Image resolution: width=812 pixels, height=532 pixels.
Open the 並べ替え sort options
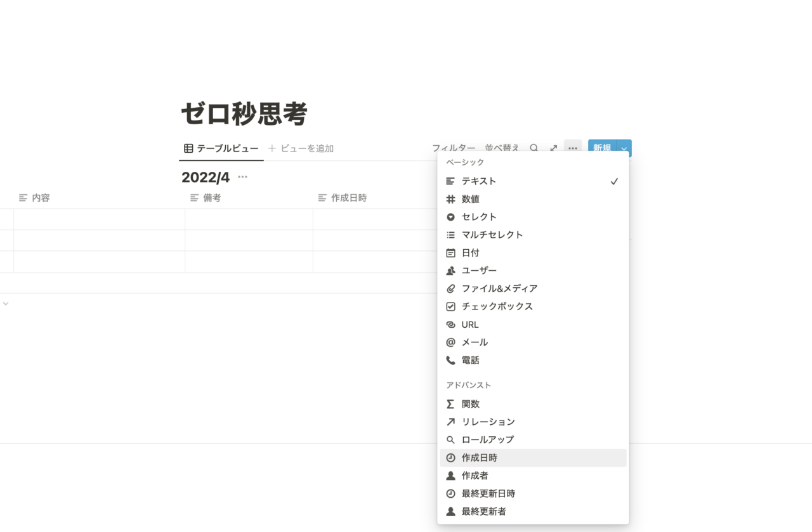(502, 148)
